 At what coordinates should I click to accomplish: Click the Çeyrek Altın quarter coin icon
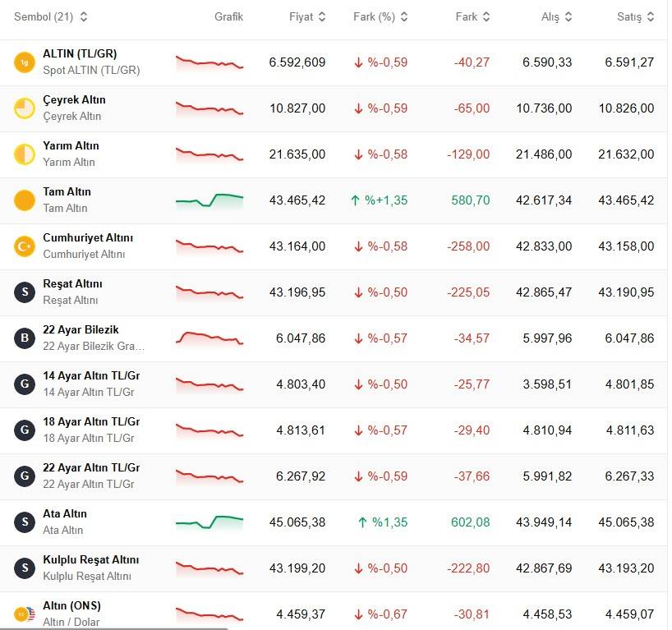tap(25, 108)
